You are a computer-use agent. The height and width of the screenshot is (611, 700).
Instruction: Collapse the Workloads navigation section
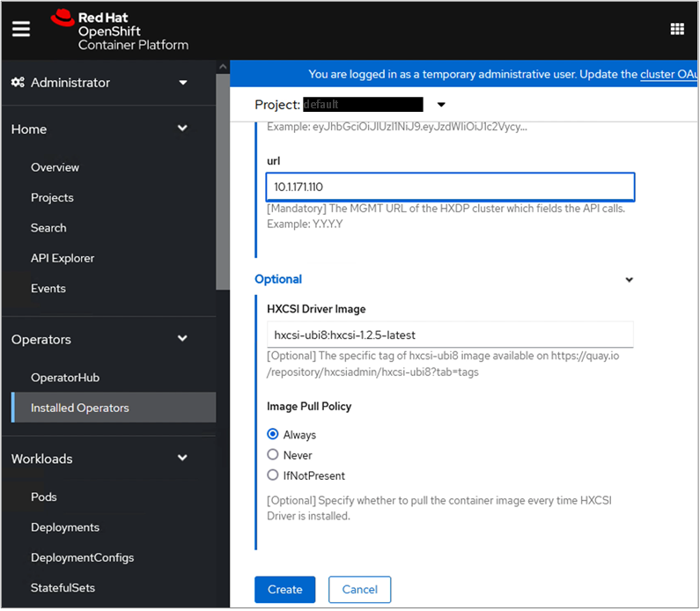[x=182, y=459]
